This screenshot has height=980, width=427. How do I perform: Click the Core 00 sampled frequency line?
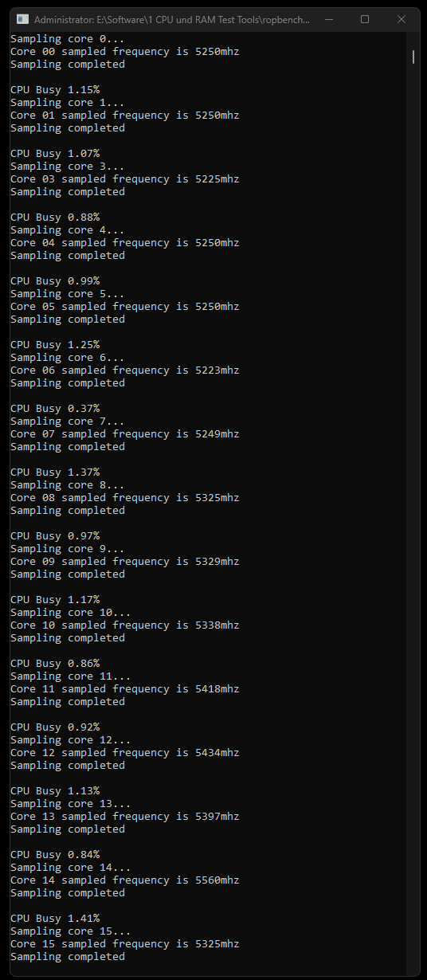point(124,52)
